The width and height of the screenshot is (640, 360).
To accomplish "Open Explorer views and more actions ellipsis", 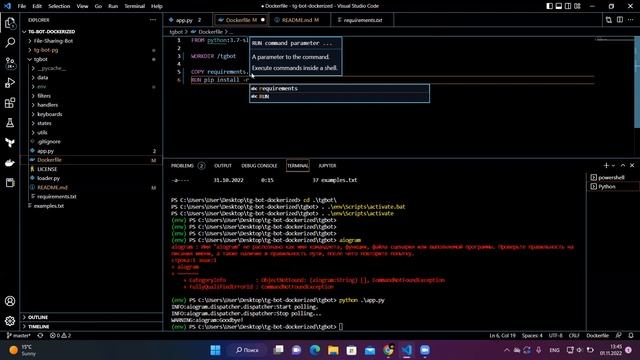I will pos(153,20).
